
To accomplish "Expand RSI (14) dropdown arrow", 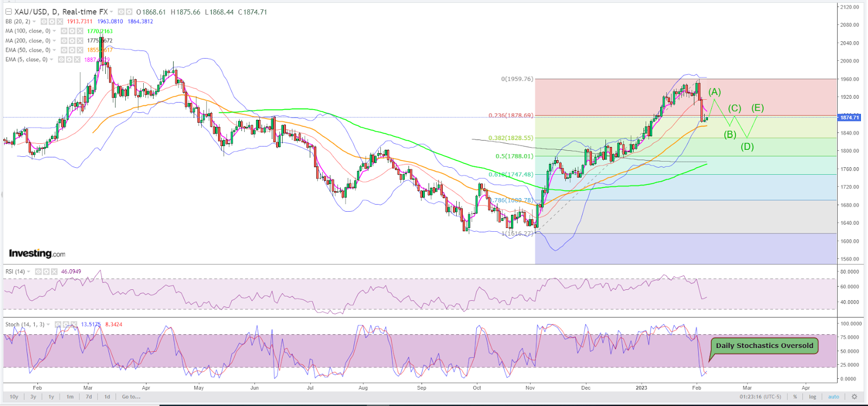I will click(29, 271).
